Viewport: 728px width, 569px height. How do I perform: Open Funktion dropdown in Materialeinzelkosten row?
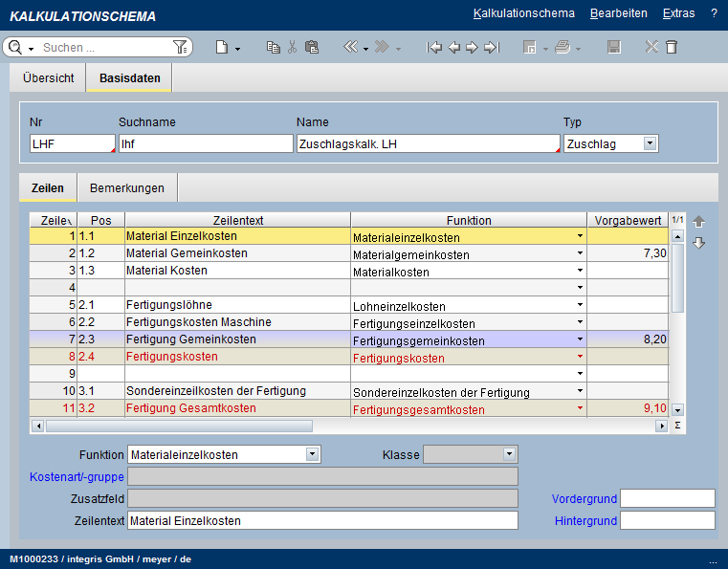[580, 236]
